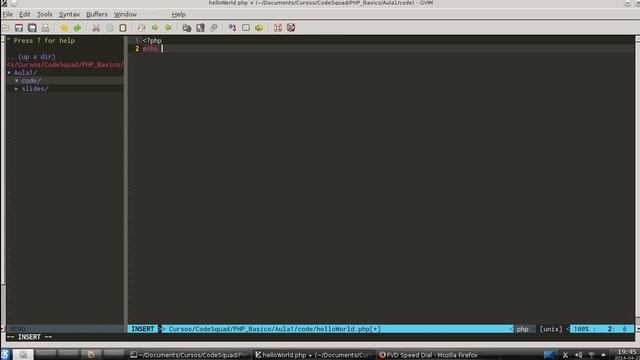Collapse the Aula1/ tree arrow
Image resolution: width=640 pixels, height=360 pixels.
coord(9,73)
